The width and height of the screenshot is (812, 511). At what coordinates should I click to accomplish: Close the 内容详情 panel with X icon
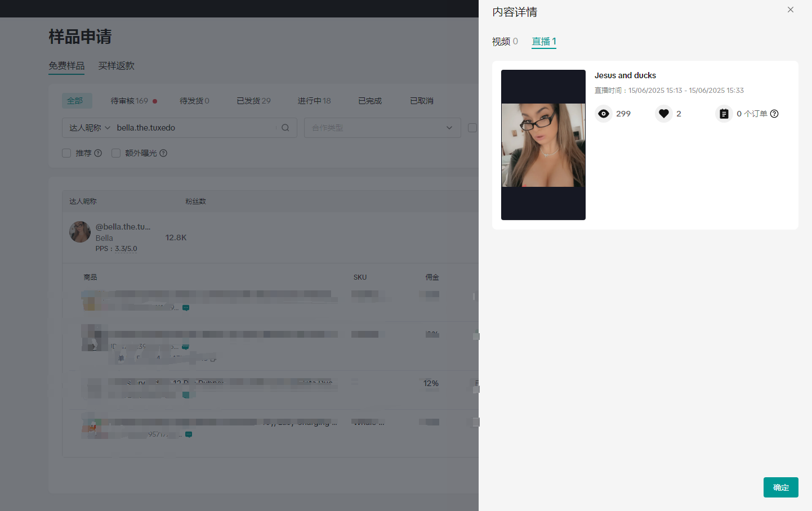pos(791,10)
